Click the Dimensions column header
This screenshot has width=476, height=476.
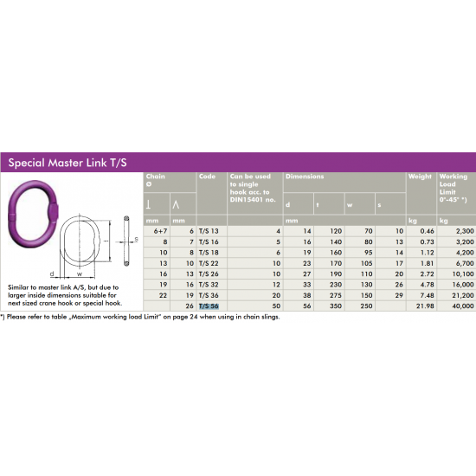[x=305, y=177]
